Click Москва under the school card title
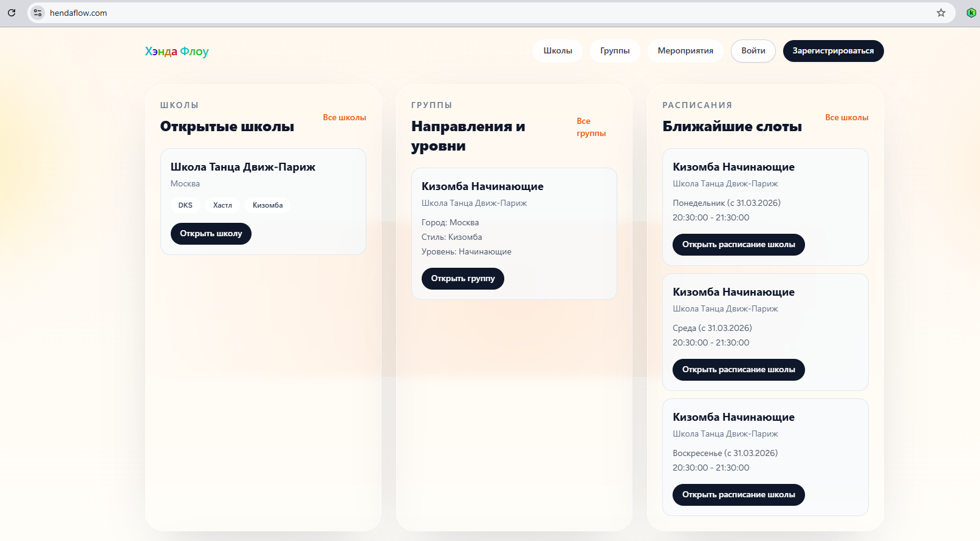This screenshot has width=980, height=541. pyautogui.click(x=185, y=184)
